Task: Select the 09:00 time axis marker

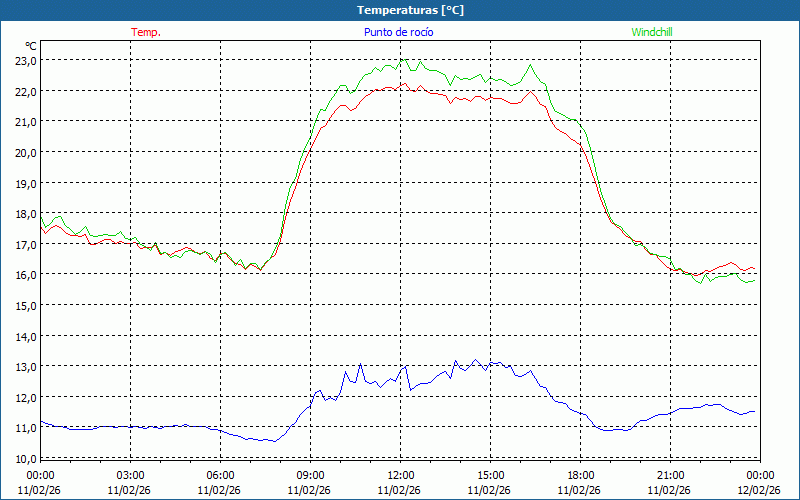Action: [x=310, y=475]
